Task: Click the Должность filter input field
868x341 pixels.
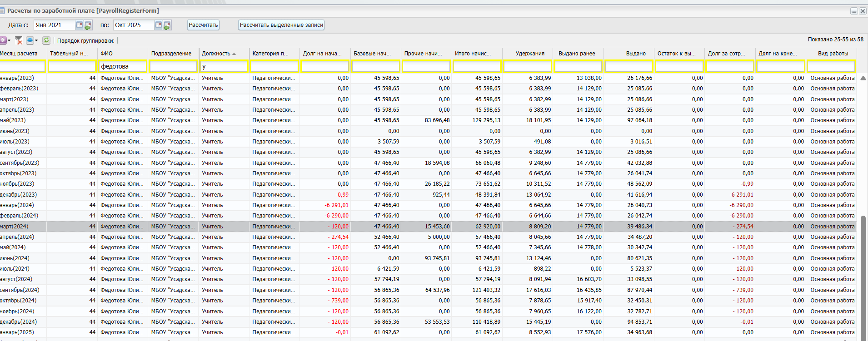Action: [x=224, y=66]
